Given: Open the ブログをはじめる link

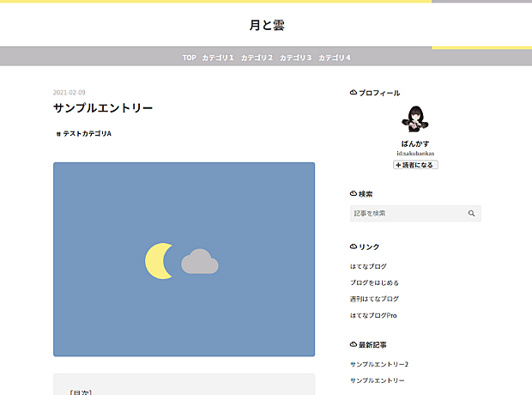Looking at the screenshot, I should (375, 283).
